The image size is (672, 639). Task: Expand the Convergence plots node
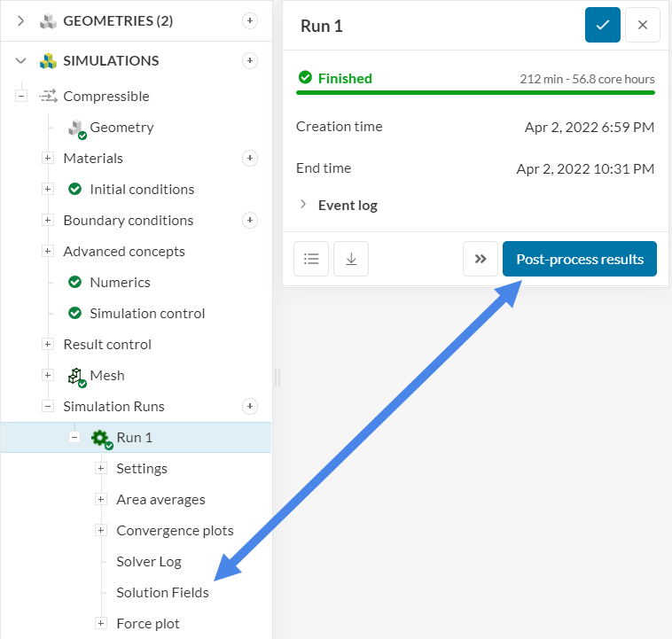[x=101, y=531]
